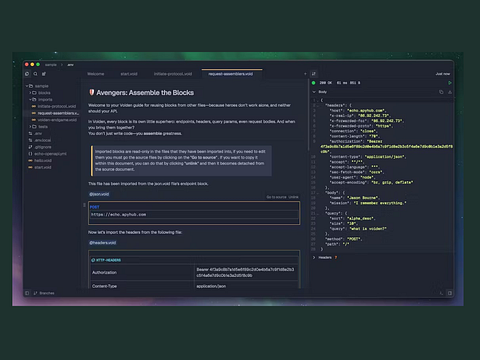Toggle left sidebar icon in status bar
This screenshot has height=360, width=480.
point(27,293)
